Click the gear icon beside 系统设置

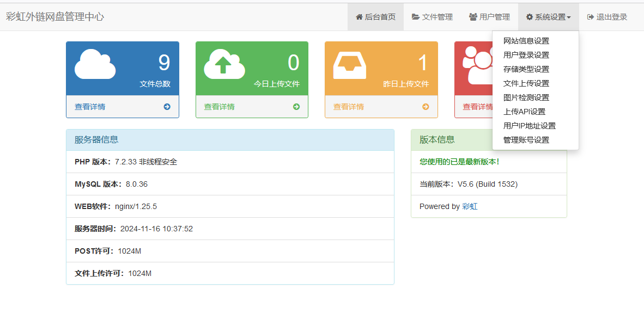click(x=530, y=17)
